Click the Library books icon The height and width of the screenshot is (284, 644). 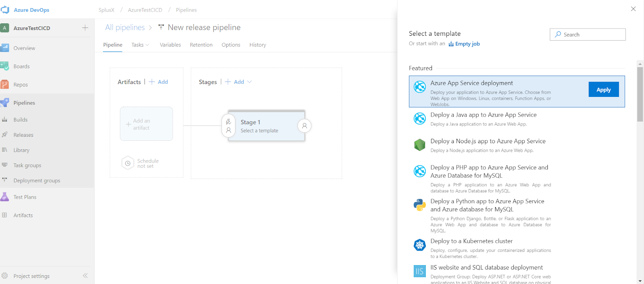pos(5,150)
